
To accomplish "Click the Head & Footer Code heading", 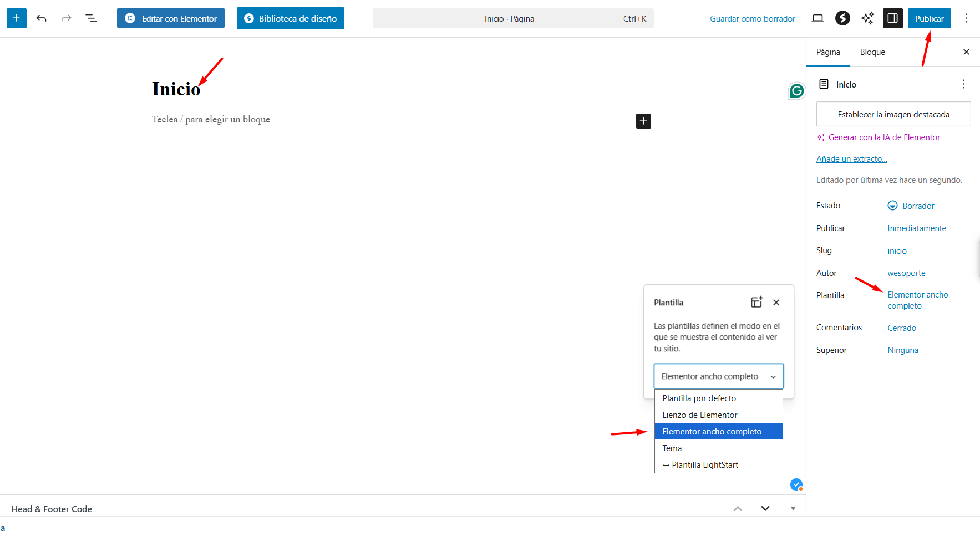I will tap(52, 509).
